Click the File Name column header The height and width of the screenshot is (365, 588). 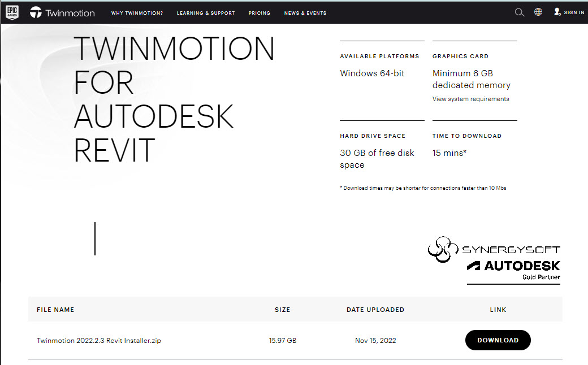(x=55, y=310)
